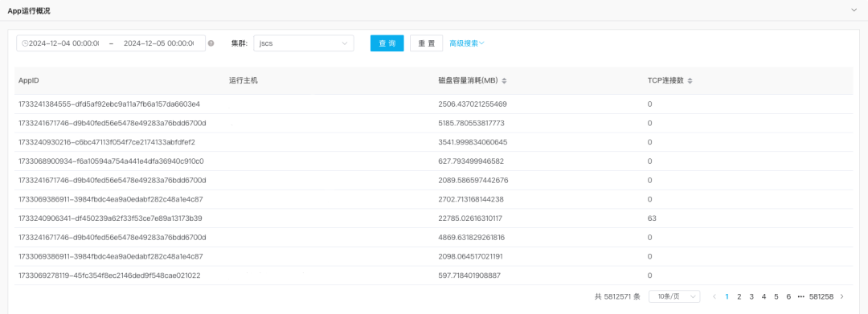Click the pagination ellipsis to jump pages
This screenshot has width=868, height=314.
click(801, 297)
